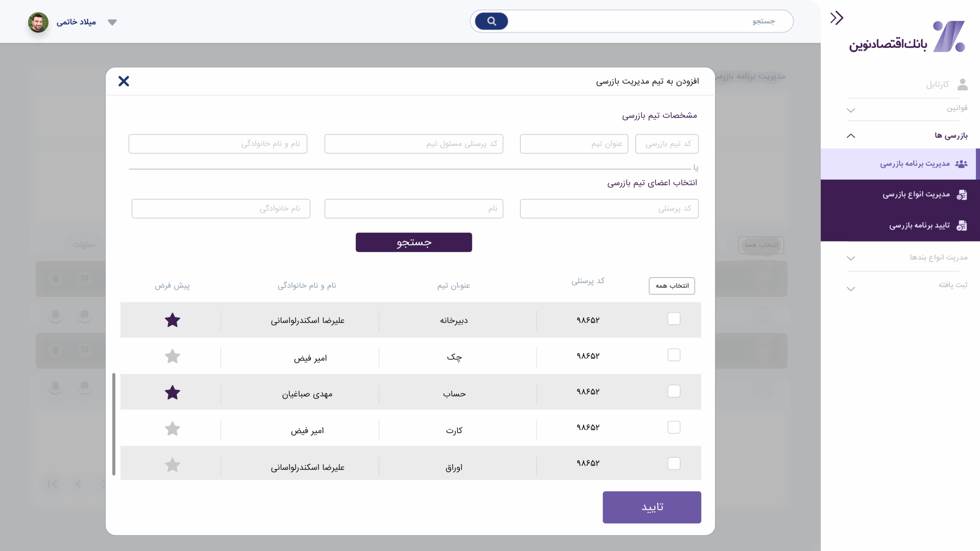Click the کد پرسنلی input field
The image size is (980, 551).
tap(609, 209)
